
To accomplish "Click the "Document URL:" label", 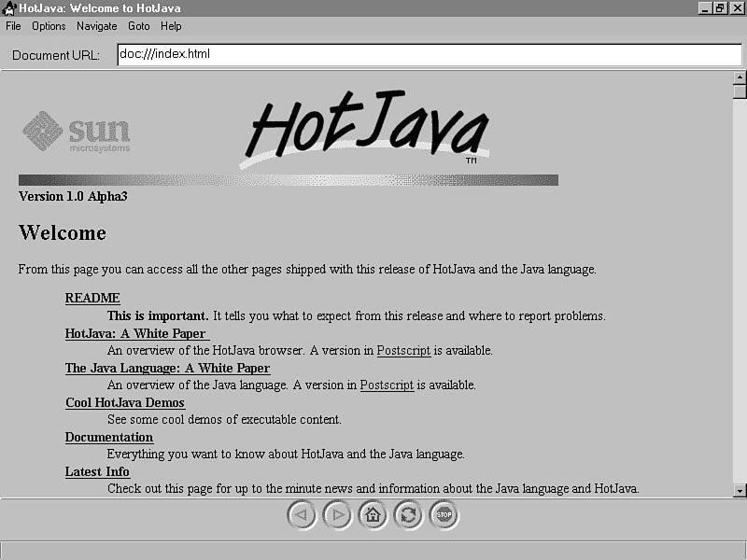I will point(56,56).
